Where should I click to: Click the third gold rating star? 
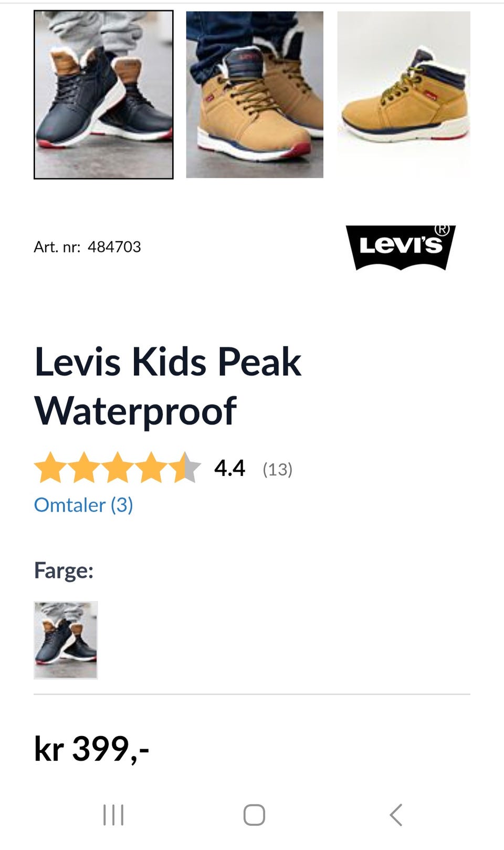(118, 468)
